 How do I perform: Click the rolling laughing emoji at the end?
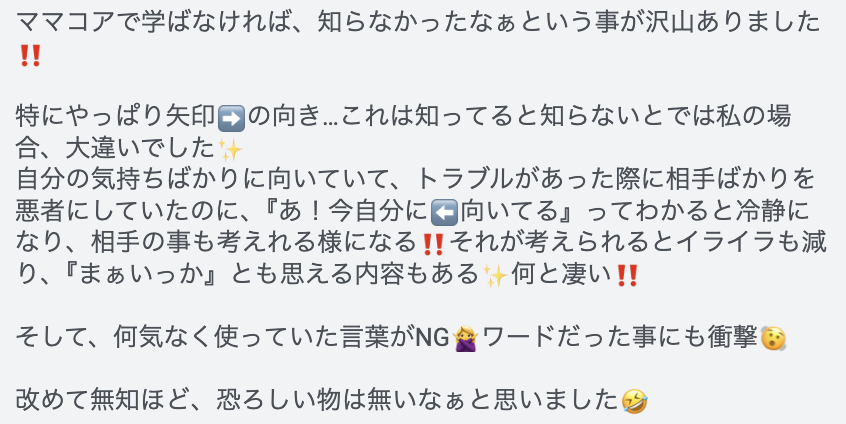[x=634, y=402]
